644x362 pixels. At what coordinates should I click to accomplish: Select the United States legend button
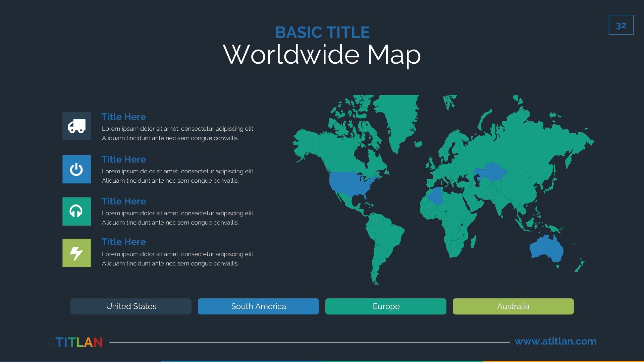point(131,306)
